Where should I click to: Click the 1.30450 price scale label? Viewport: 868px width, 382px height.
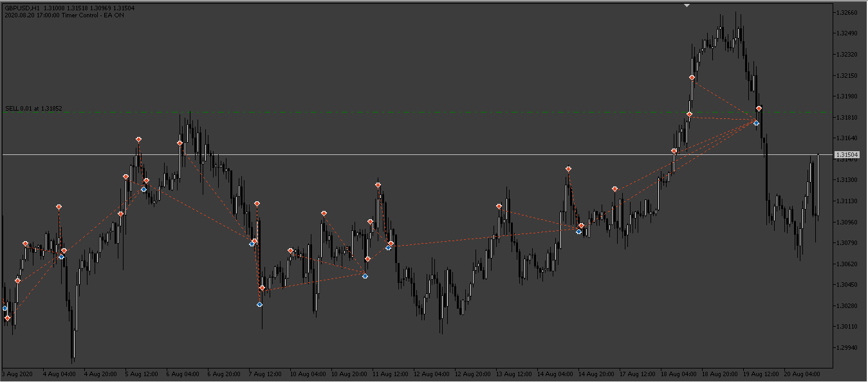click(847, 285)
